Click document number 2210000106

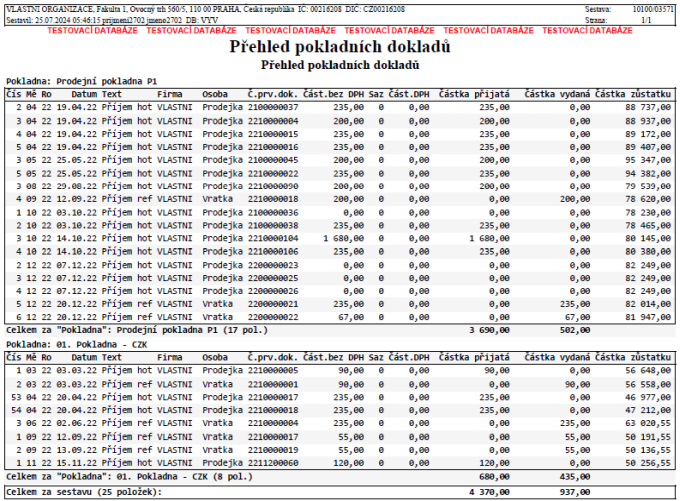point(273,252)
